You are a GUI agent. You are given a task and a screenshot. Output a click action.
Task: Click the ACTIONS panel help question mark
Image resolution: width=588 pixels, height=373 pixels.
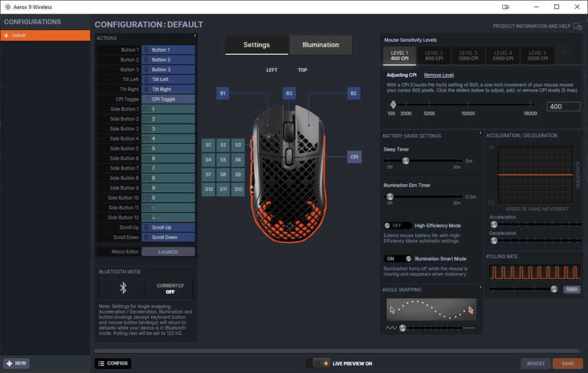click(x=195, y=36)
